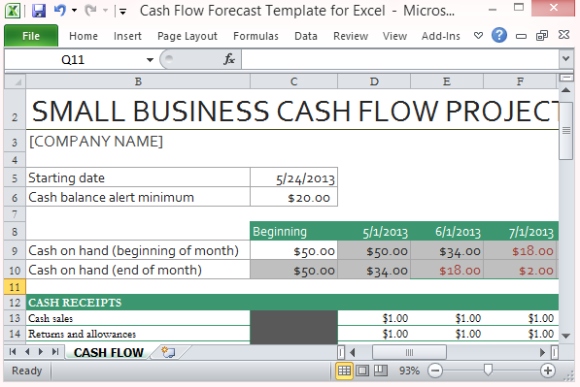Select the $20.00 alert minimum cell
Viewport: 580px width, 387px height.
pos(294,197)
